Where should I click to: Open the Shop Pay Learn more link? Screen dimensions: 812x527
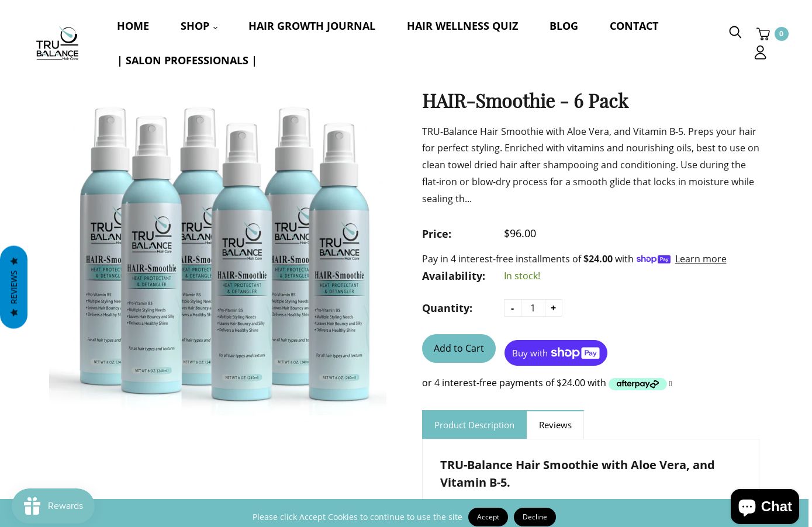[x=700, y=259]
